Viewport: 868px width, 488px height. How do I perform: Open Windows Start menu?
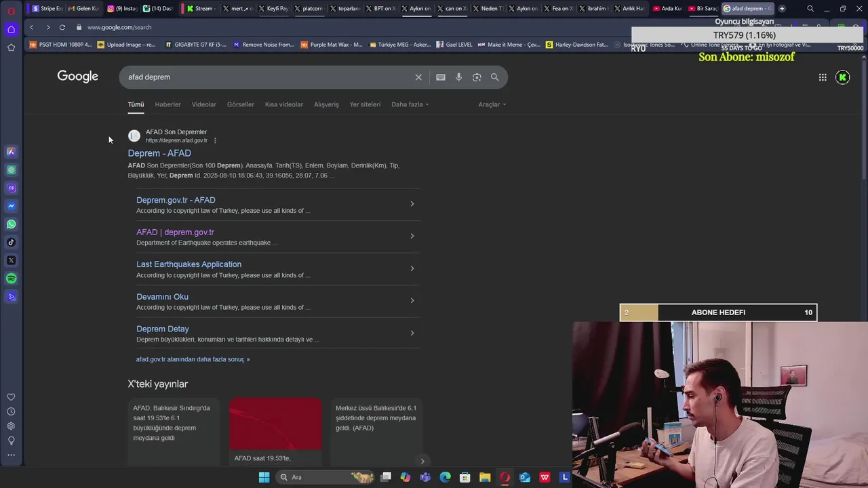pyautogui.click(x=264, y=477)
